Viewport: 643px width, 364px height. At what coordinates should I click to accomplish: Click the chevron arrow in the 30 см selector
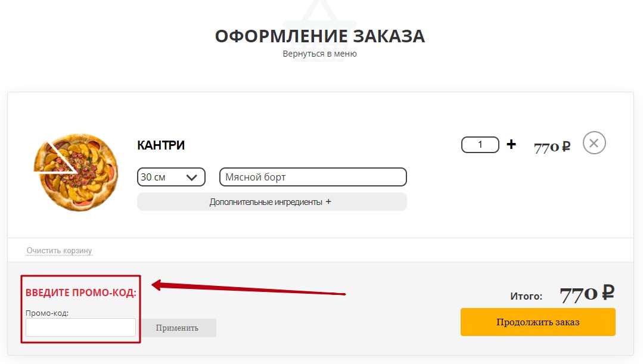191,178
